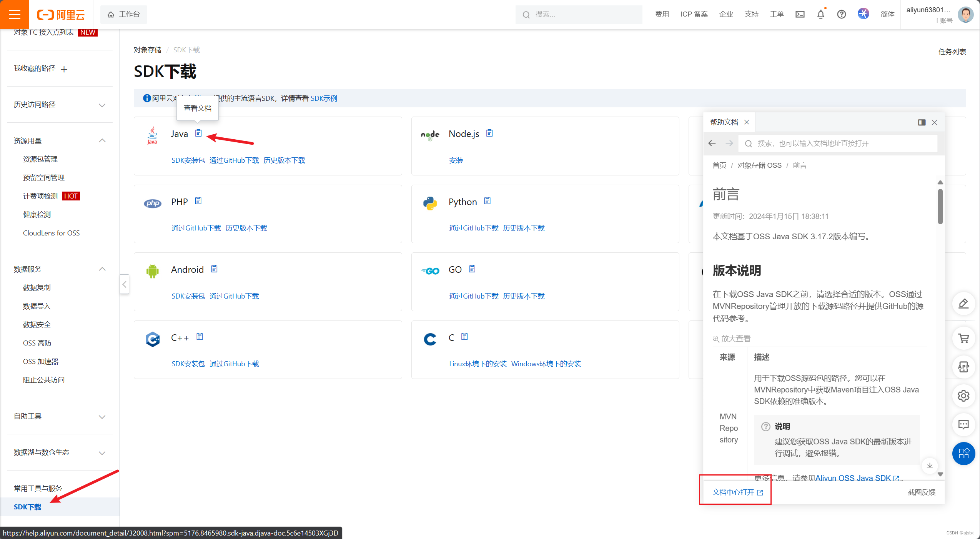Open the hamburger main menu
The width and height of the screenshot is (980, 539).
14,14
